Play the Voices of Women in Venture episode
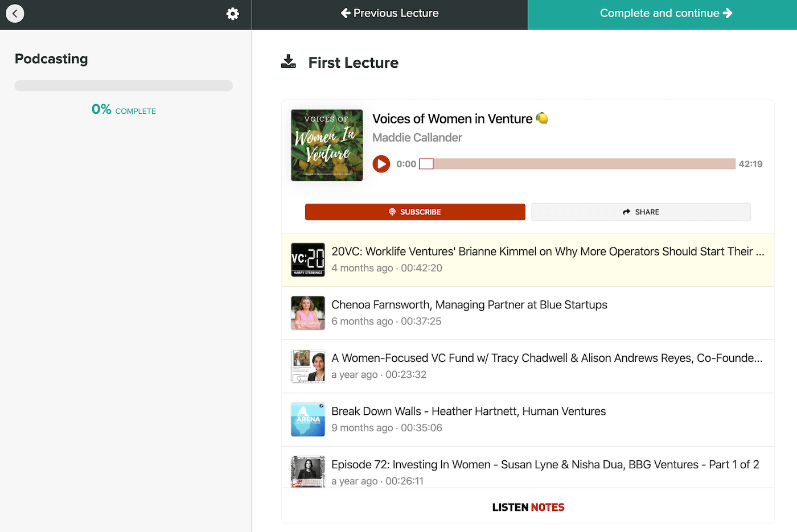The image size is (797, 532). point(381,164)
